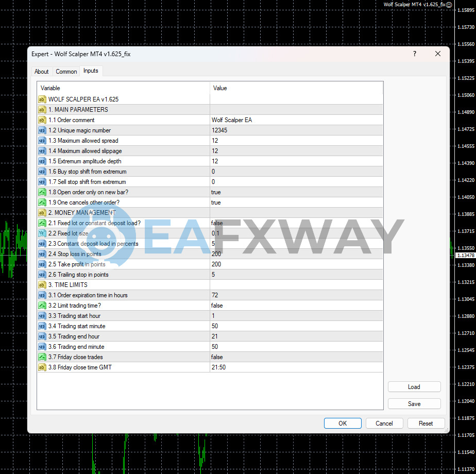476x474 pixels.
Task: Reset inputs with the Reset button
Action: click(426, 424)
